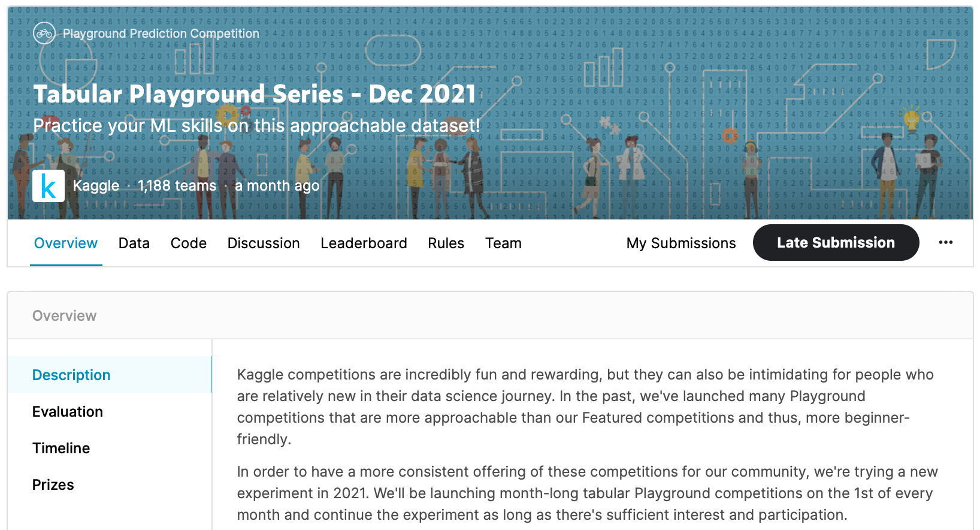Stay on the Overview tab
980x530 pixels.
65,243
